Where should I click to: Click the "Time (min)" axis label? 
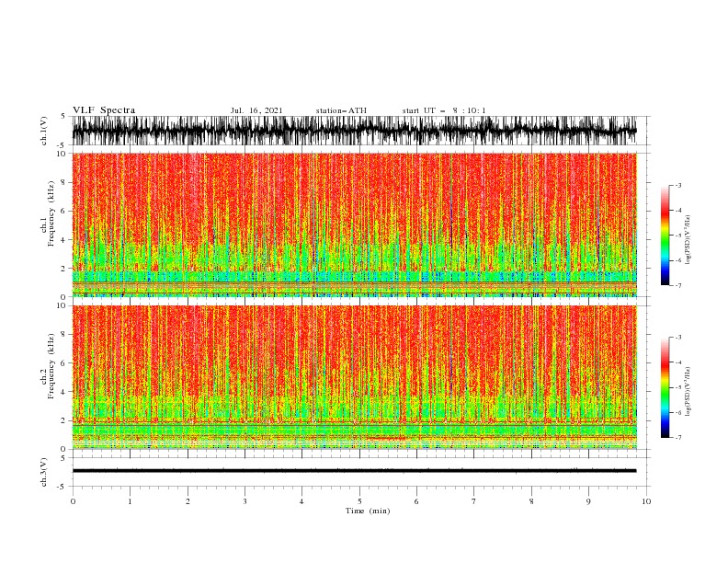pos(368,511)
